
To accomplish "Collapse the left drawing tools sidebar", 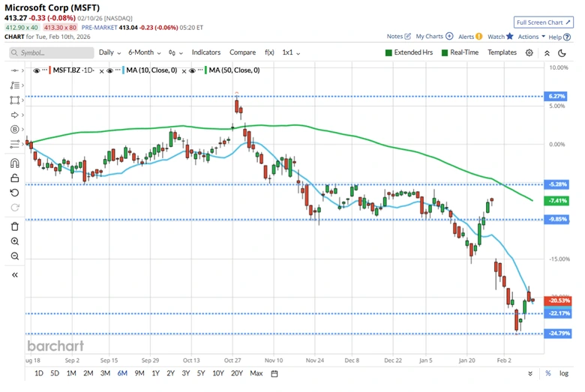I will tap(14, 275).
